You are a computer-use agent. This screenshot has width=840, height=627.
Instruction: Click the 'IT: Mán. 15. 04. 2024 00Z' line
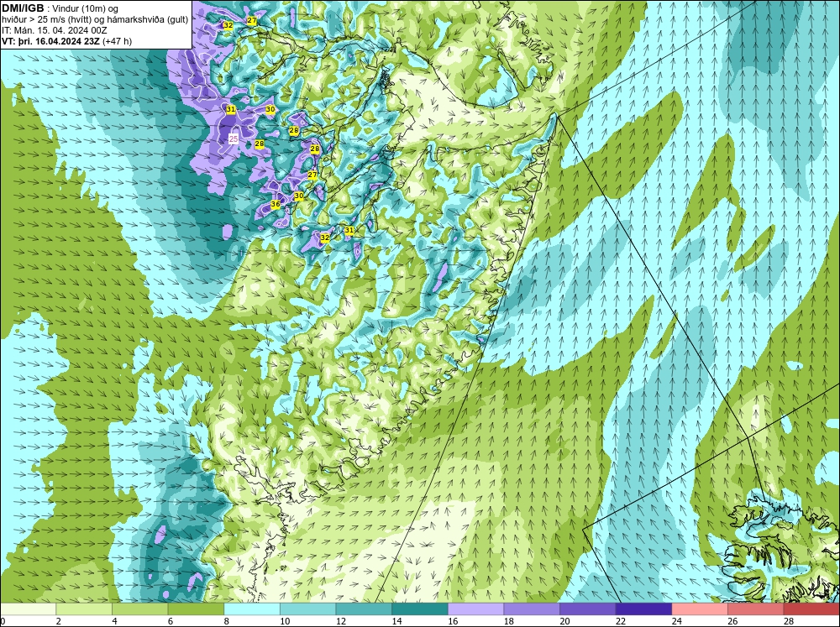click(55, 30)
